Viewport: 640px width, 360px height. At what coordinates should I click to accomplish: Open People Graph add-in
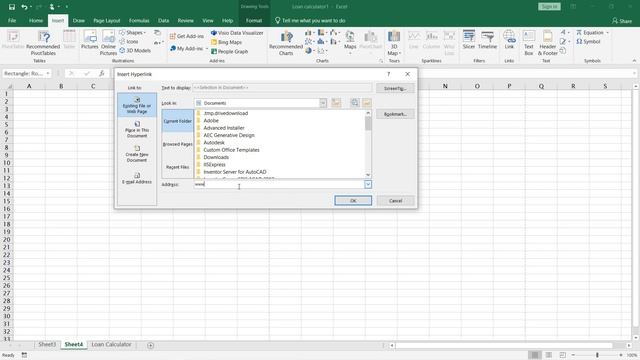[229, 51]
